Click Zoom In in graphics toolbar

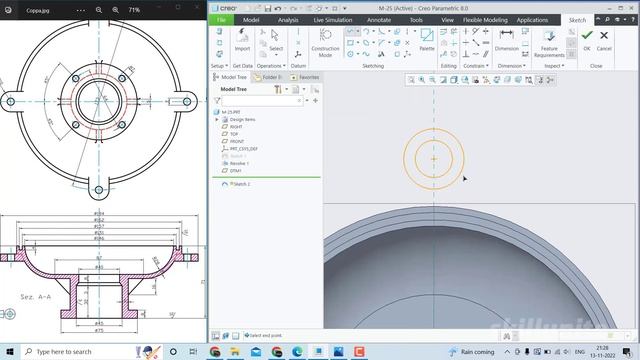[422, 80]
